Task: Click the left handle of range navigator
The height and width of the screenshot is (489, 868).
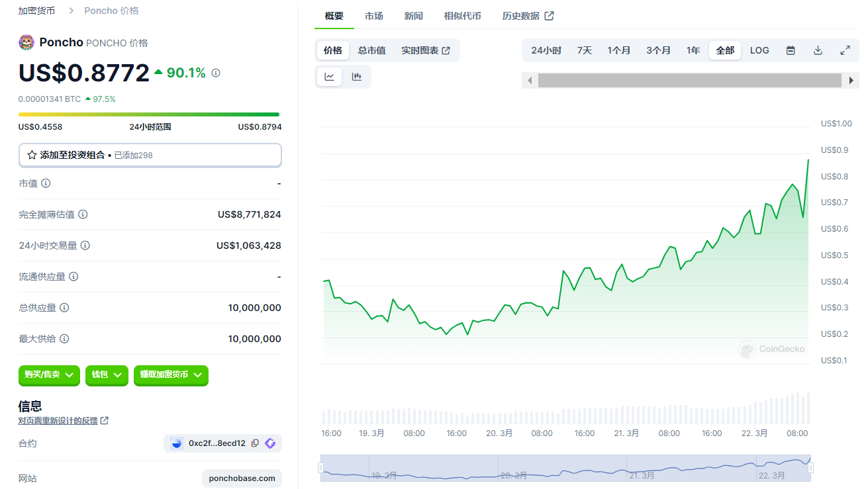Action: pos(321,468)
